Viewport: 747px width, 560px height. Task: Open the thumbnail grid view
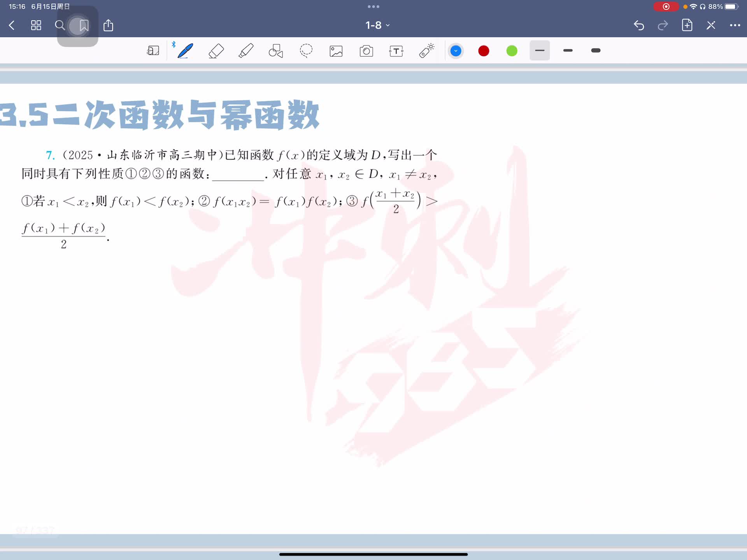[36, 26]
